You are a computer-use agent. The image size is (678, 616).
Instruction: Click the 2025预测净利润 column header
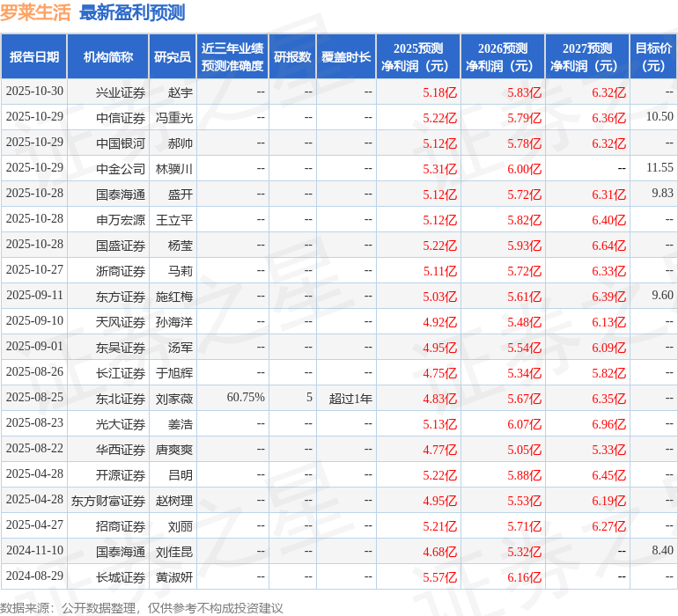pyautogui.click(x=417, y=57)
